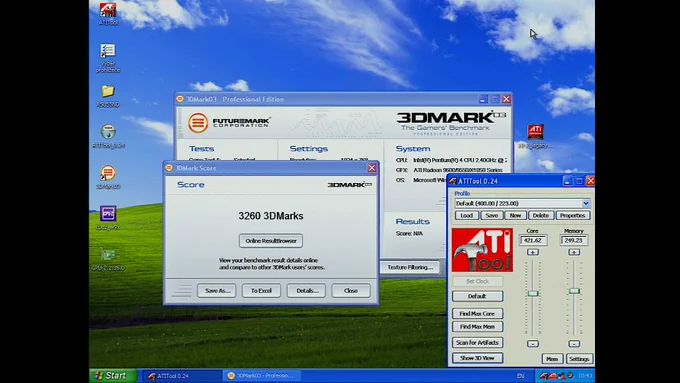
Task: Click the ATI Tool hammer logo image
Action: (482, 250)
